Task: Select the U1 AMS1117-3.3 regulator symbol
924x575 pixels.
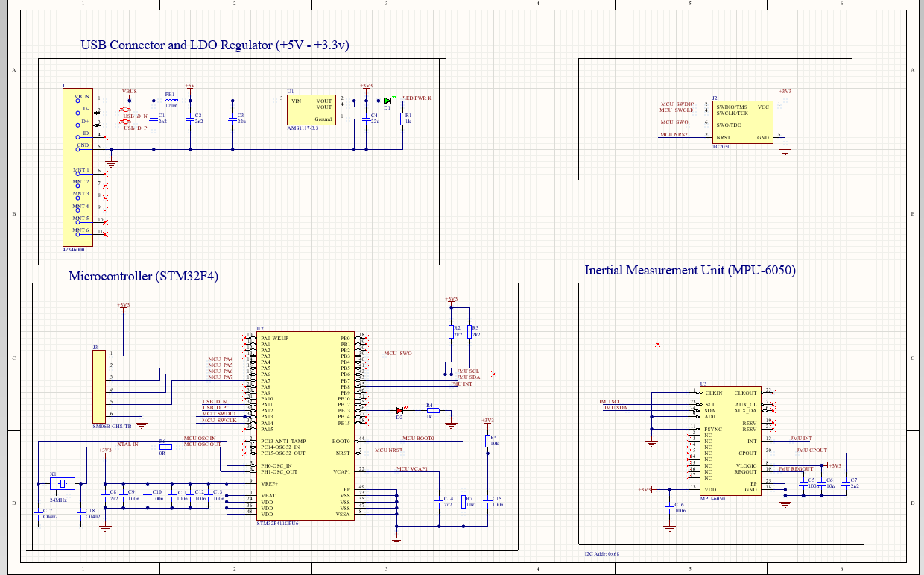Action: [311, 110]
